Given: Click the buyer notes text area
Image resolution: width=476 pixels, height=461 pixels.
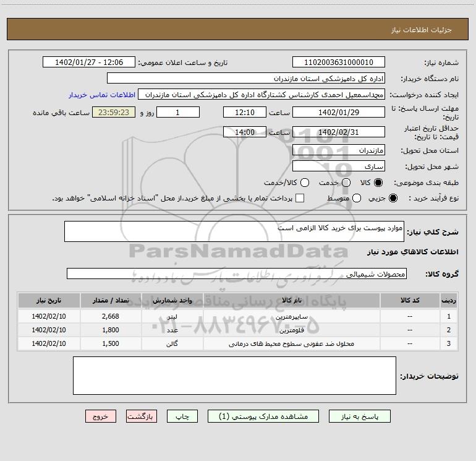Looking at the screenshot, I should [x=234, y=376].
